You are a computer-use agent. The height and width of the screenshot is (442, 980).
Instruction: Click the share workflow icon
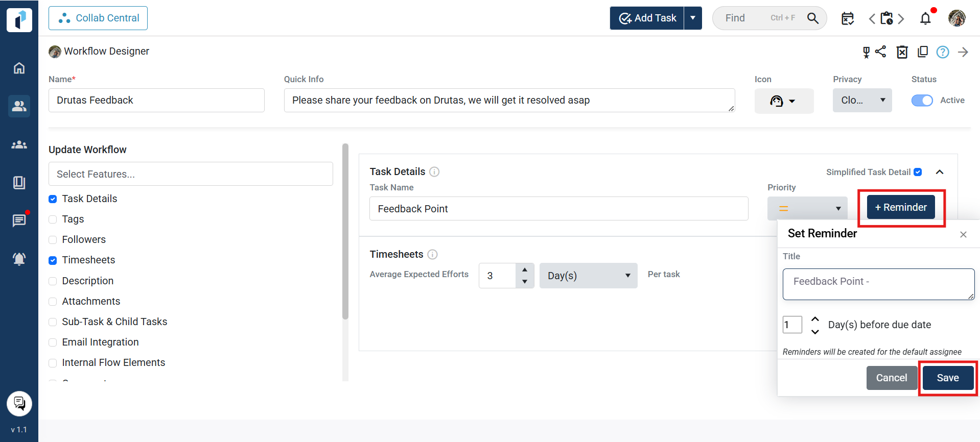[881, 52]
